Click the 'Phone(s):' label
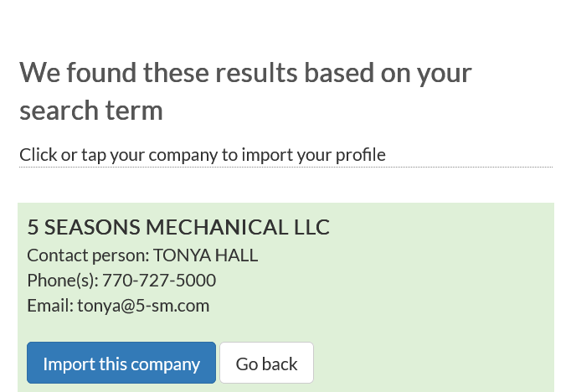This screenshot has height=392, width=571. pos(63,281)
